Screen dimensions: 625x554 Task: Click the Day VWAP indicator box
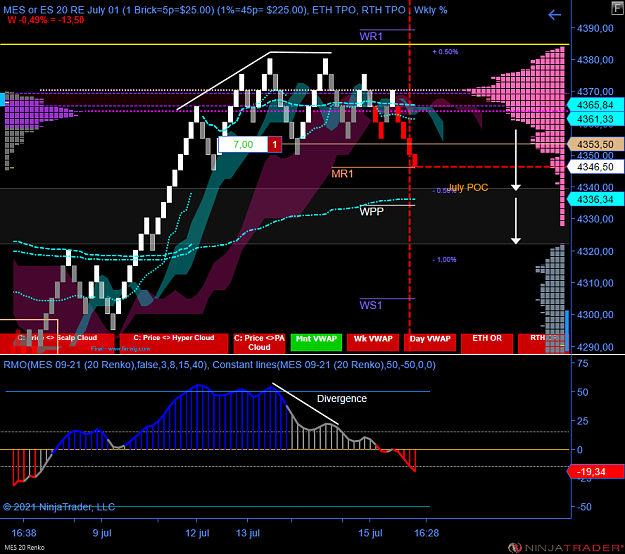pos(430,342)
